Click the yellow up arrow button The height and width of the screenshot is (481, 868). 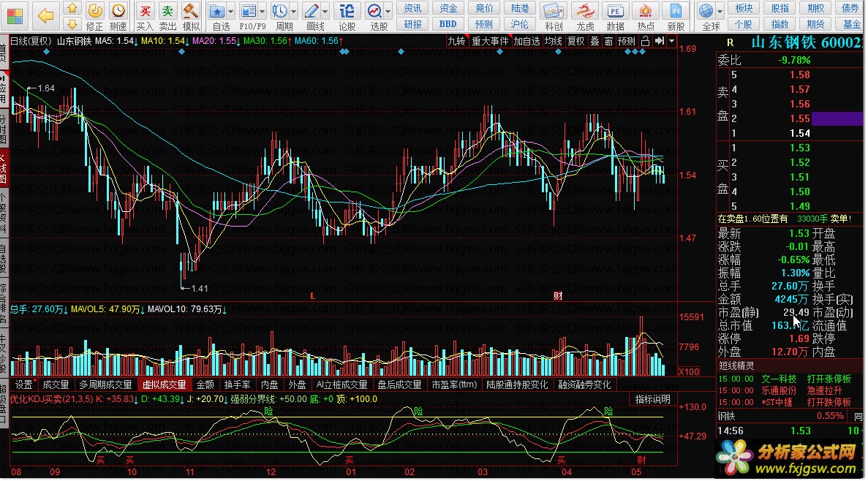pos(72,8)
